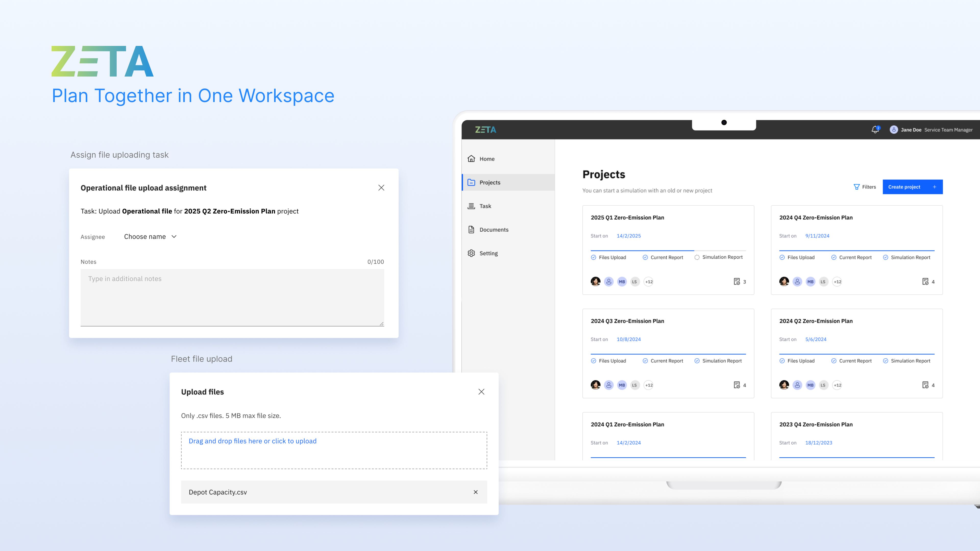Image resolution: width=980 pixels, height=551 pixels.
Task: Click drag and drop upload link
Action: [253, 441]
